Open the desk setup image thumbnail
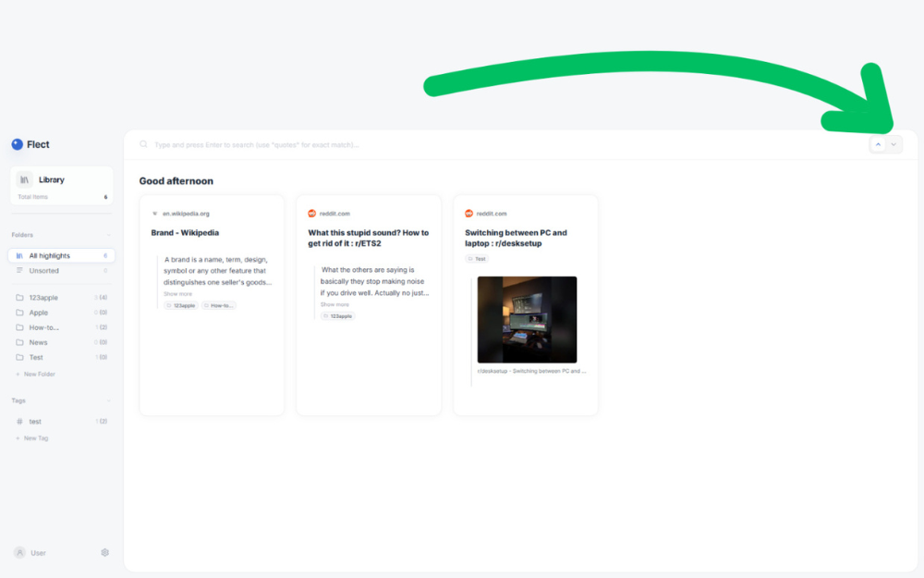924x578 pixels. (527, 319)
